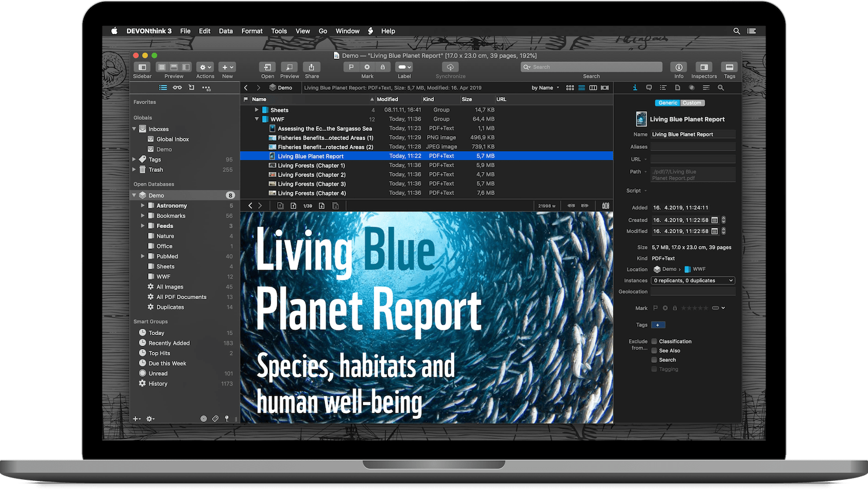The height and width of the screenshot is (496, 868).
Task: Open the Apple menu
Action: (114, 31)
